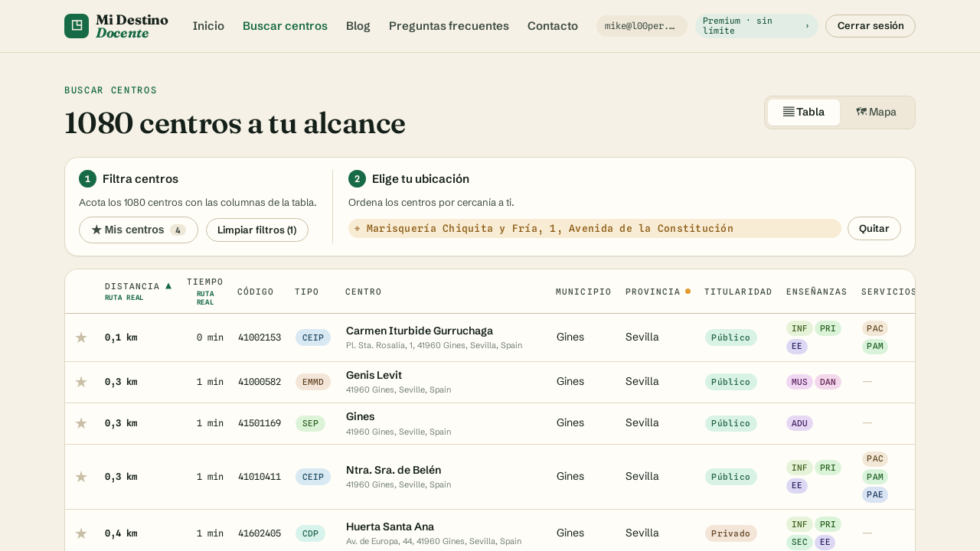Click the 0,1 km distance value
980x551 pixels.
coord(121,337)
